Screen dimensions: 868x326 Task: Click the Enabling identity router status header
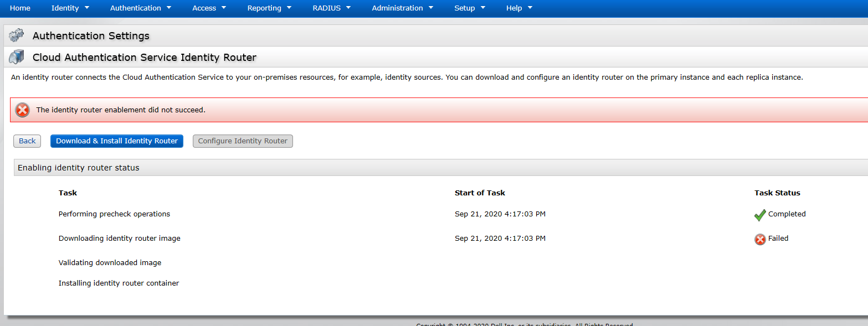pos(79,168)
